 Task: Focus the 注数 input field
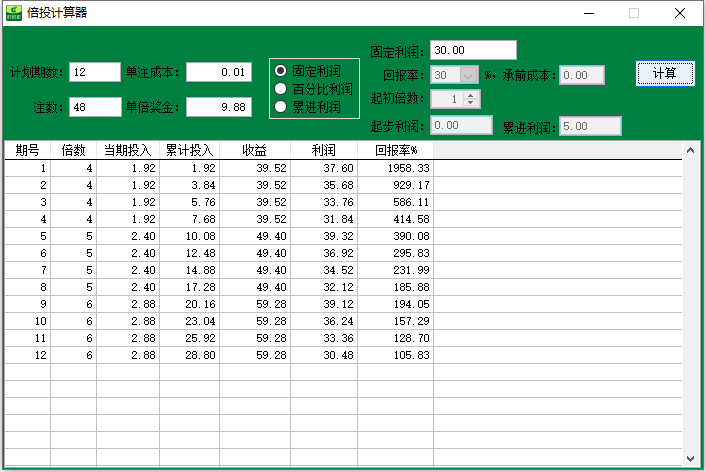(x=94, y=106)
